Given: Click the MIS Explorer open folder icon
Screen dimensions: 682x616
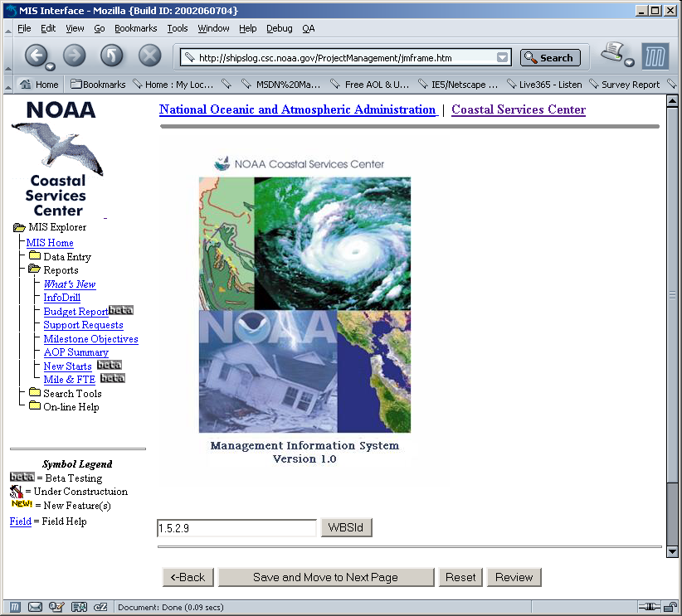Looking at the screenshot, I should 19,227.
